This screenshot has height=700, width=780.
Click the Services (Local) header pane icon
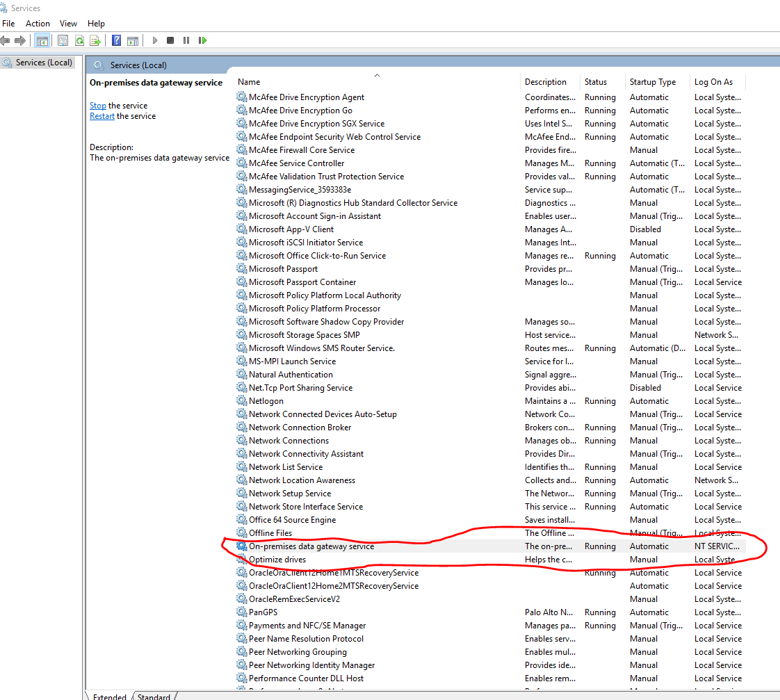coord(99,65)
